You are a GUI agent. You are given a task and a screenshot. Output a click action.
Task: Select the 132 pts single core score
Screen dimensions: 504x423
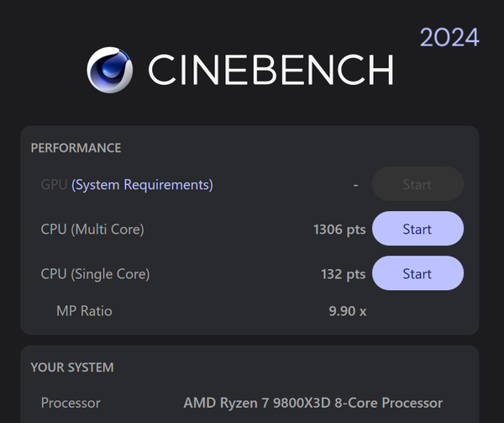(x=344, y=273)
